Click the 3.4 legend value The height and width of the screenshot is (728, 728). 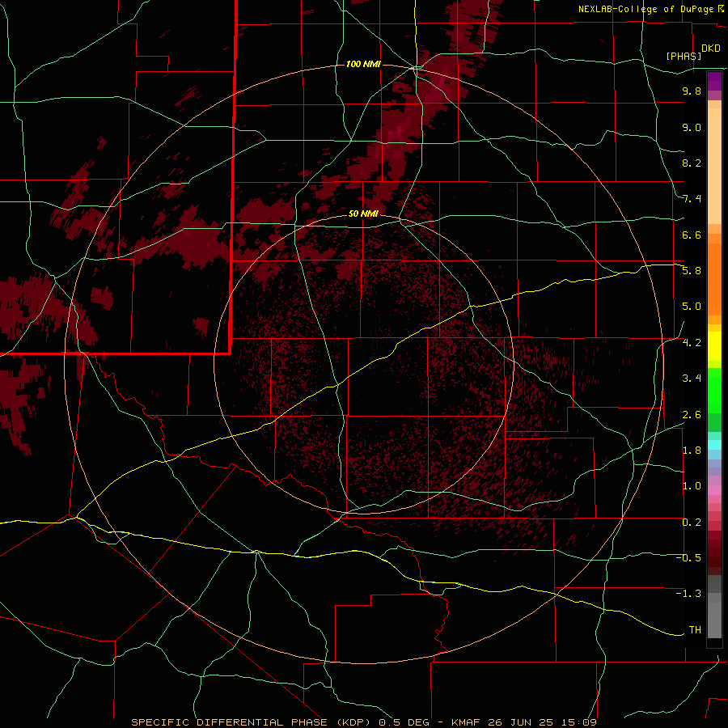(x=692, y=379)
